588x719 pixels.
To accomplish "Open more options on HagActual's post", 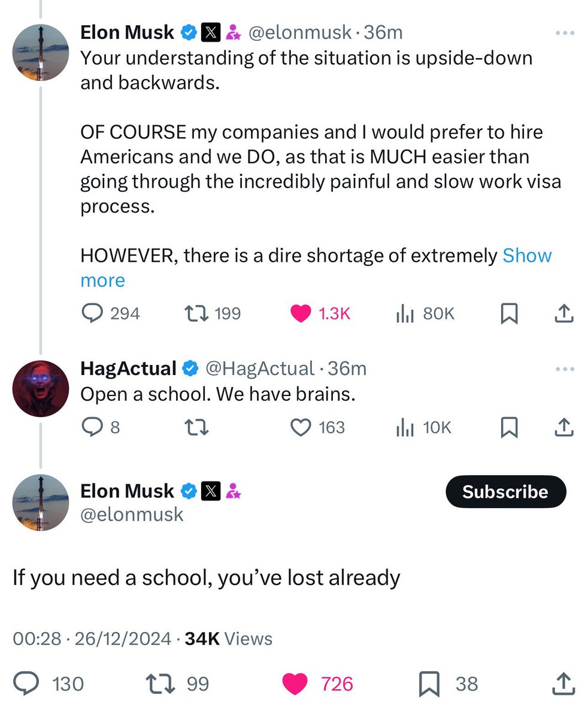I will (564, 369).
